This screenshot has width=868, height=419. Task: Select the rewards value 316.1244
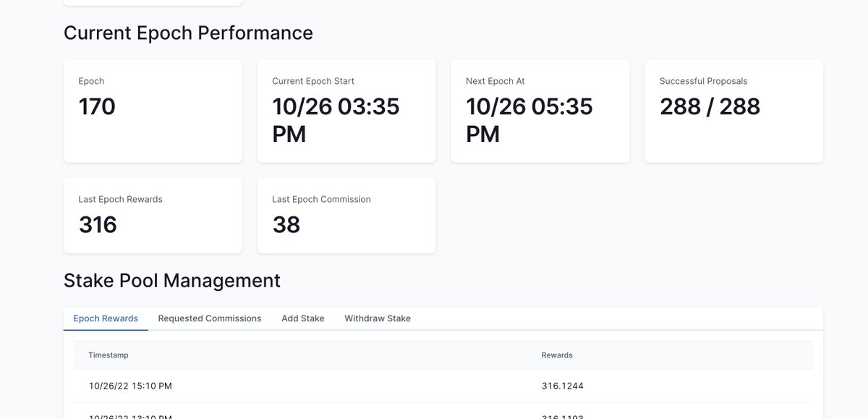(x=563, y=386)
